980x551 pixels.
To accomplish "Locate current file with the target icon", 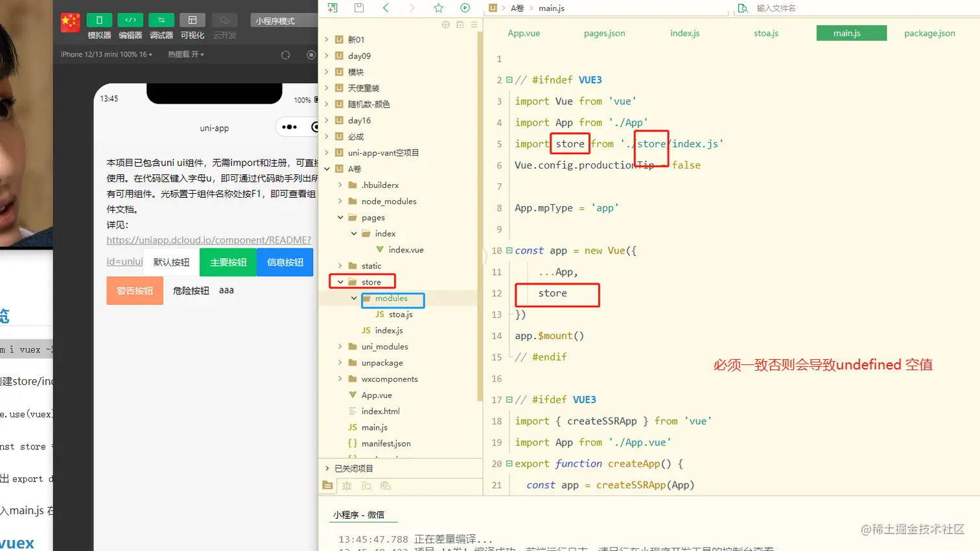I will tap(445, 25).
